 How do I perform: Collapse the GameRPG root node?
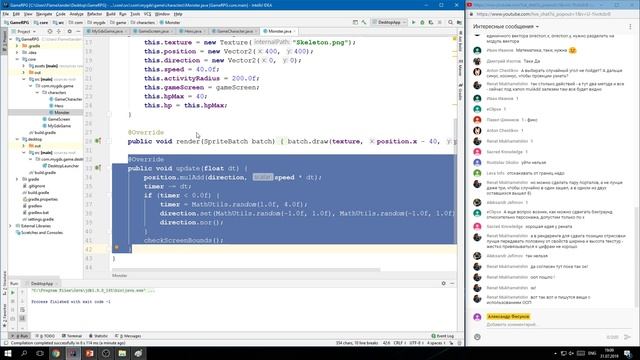coord(11,39)
